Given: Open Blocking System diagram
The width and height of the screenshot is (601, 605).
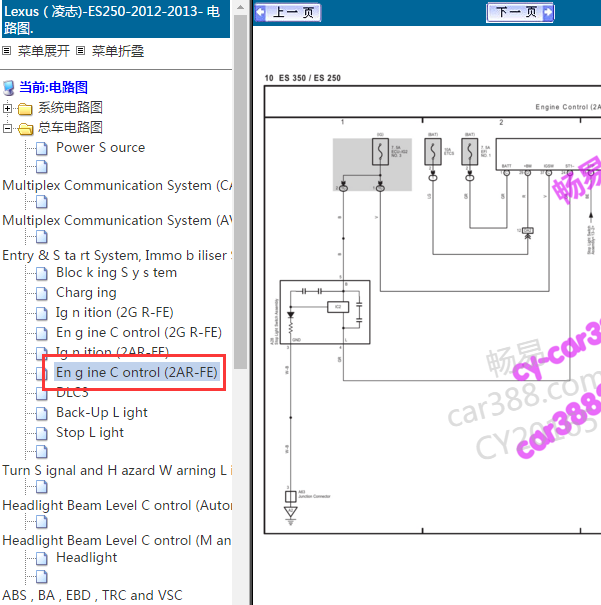Looking at the screenshot, I should click(116, 272).
